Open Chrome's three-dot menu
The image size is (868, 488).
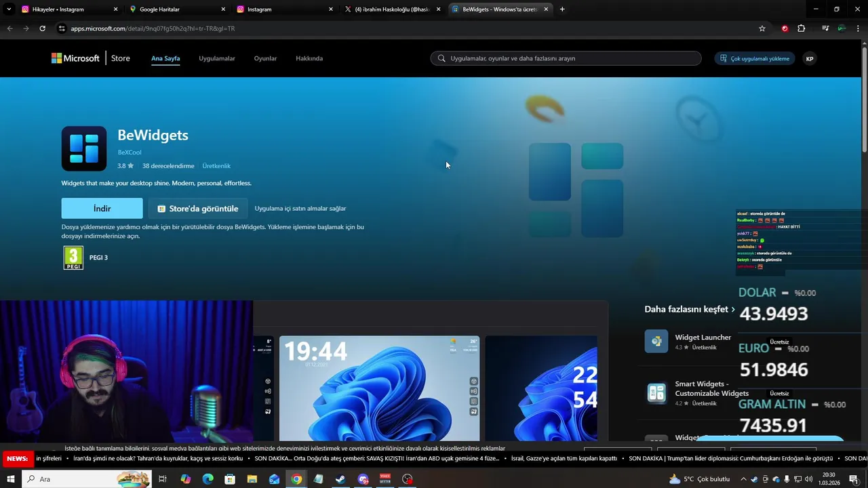(859, 28)
